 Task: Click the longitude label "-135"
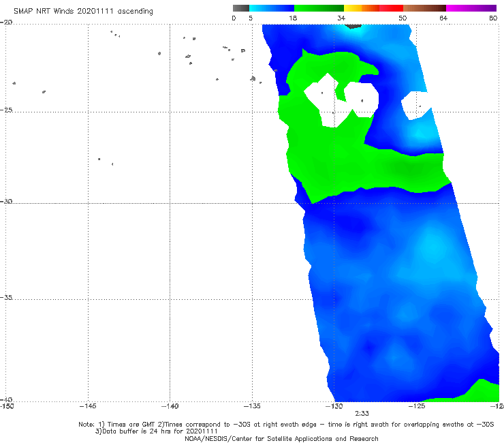(252, 406)
